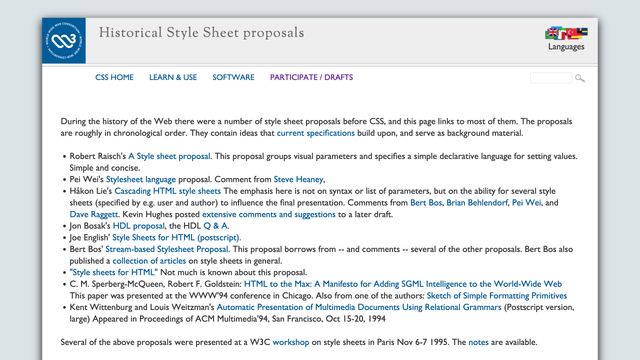Open Style Sheets for HTML (postscript) link

click(x=176, y=238)
